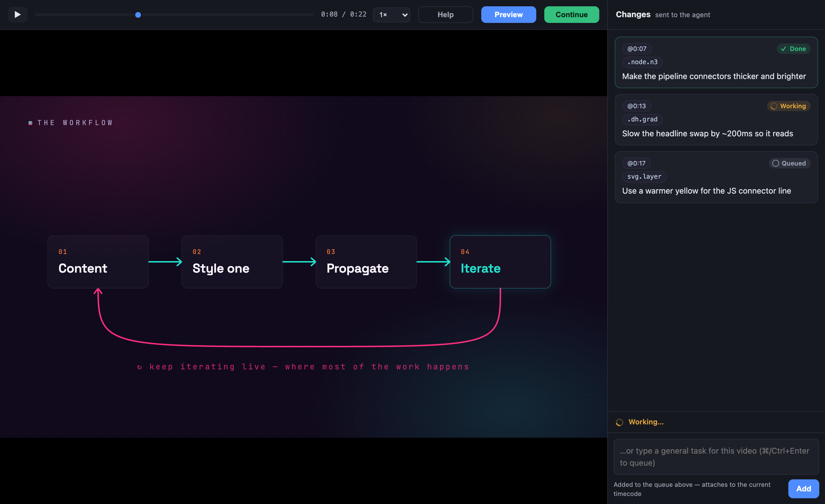The width and height of the screenshot is (825, 504).
Task: Click the Working status badge on the @0:13 card
Action: coord(789,106)
